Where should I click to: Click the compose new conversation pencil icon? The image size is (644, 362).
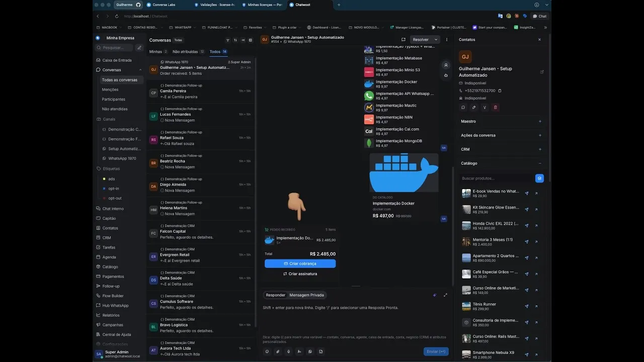tap(139, 48)
